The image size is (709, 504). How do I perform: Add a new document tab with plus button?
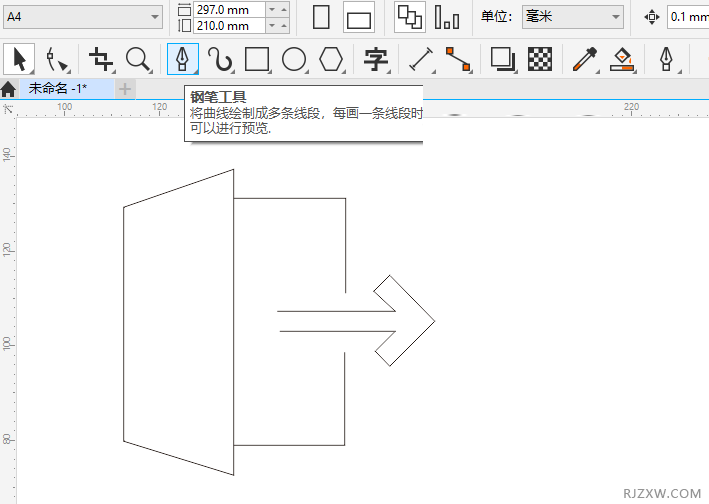click(125, 88)
